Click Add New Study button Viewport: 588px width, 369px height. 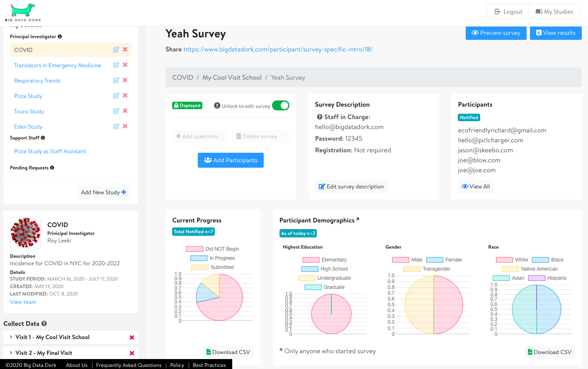104,192
